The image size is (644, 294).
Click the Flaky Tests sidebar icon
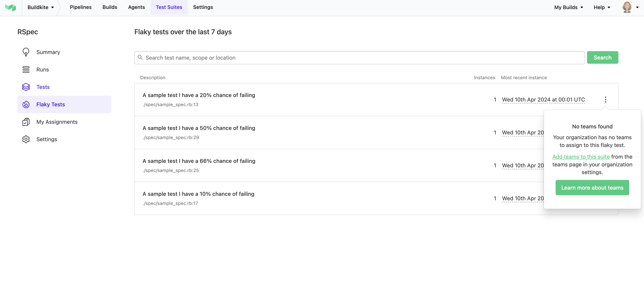coord(26,104)
